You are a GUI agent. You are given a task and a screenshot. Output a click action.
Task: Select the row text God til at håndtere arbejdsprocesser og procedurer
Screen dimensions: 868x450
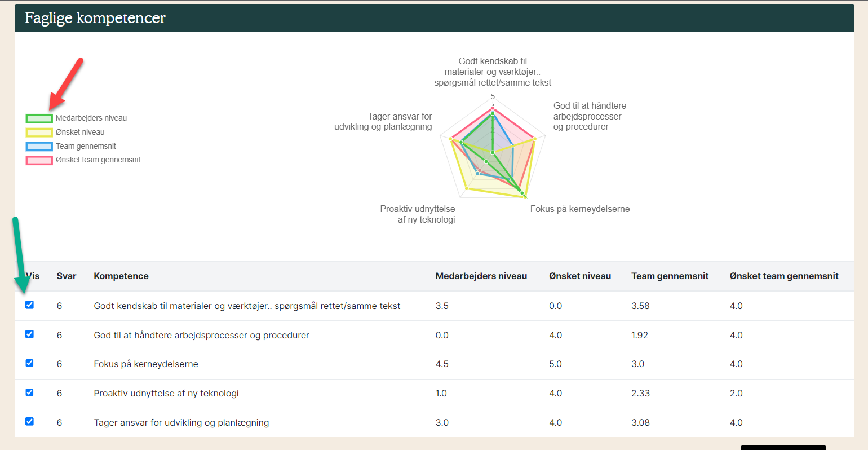[201, 336]
